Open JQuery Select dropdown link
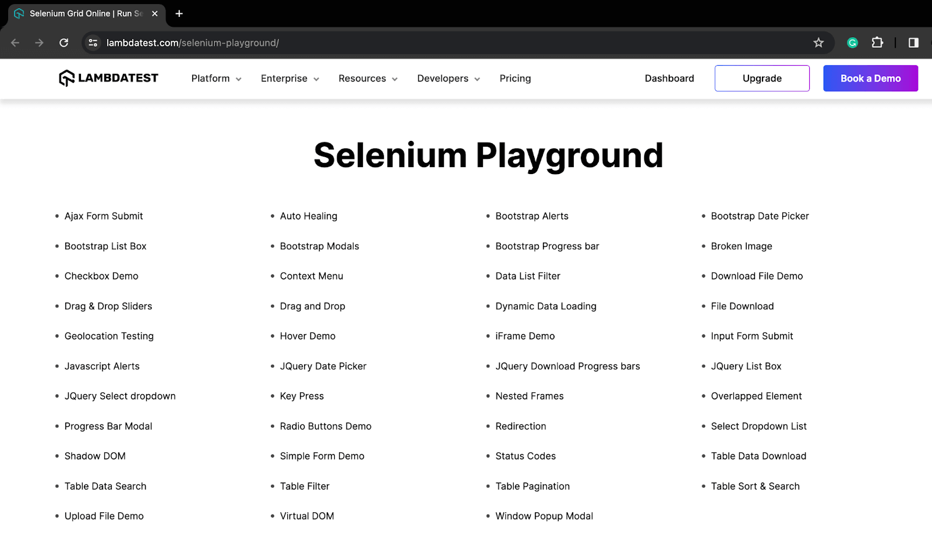 pos(120,396)
